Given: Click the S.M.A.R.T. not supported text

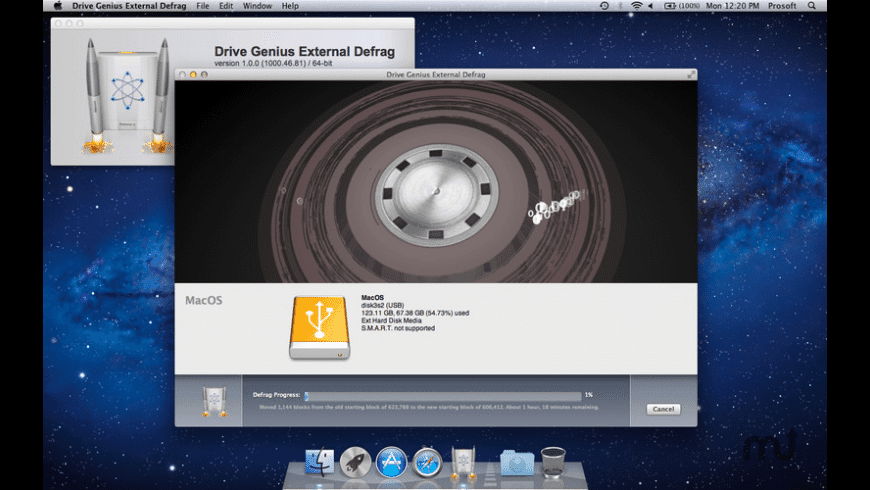Looking at the screenshot, I should tap(398, 328).
